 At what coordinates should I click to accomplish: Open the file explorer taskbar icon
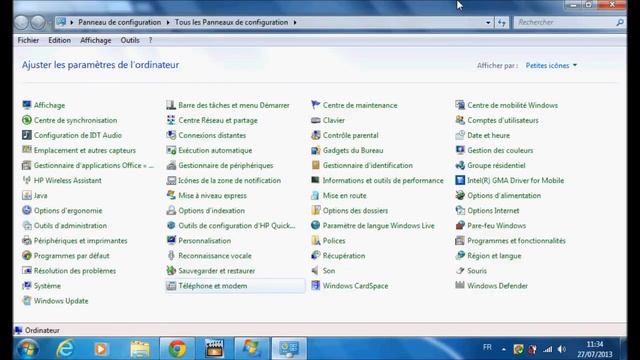pyautogui.click(x=140, y=349)
